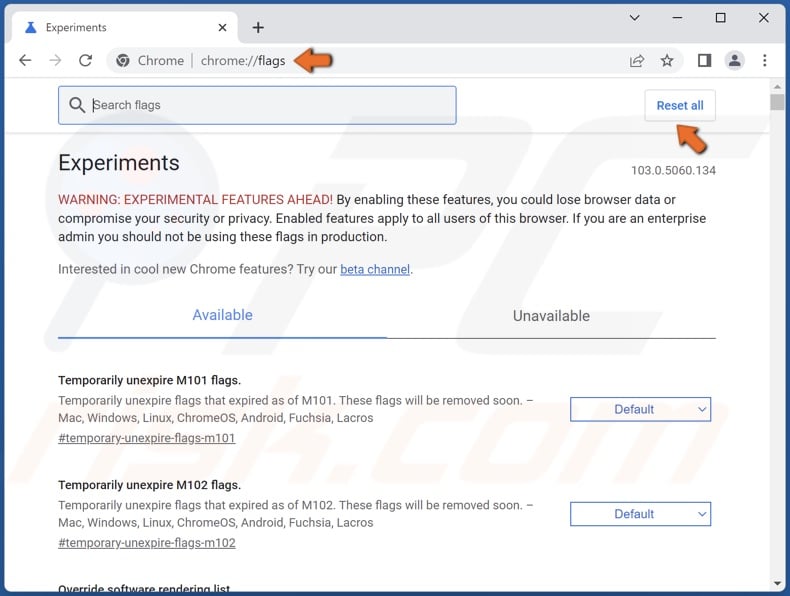Click the scrollbar up arrow
The width and height of the screenshot is (790, 596).
(x=777, y=87)
